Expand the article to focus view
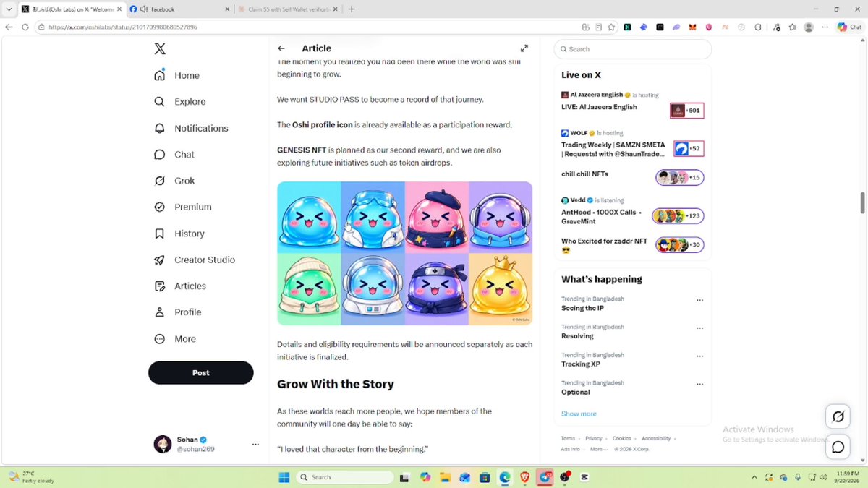Screen dimensions: 868x488 click(x=524, y=48)
